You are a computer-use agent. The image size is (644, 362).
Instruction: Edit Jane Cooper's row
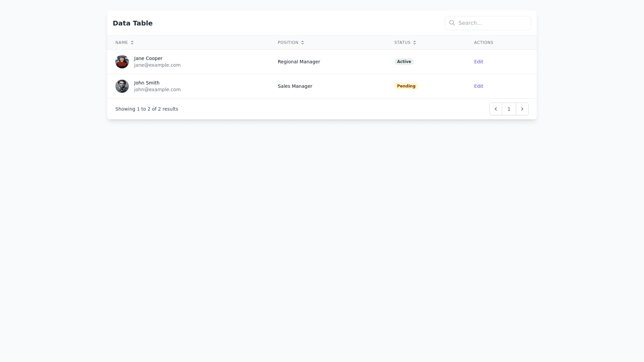479,62
